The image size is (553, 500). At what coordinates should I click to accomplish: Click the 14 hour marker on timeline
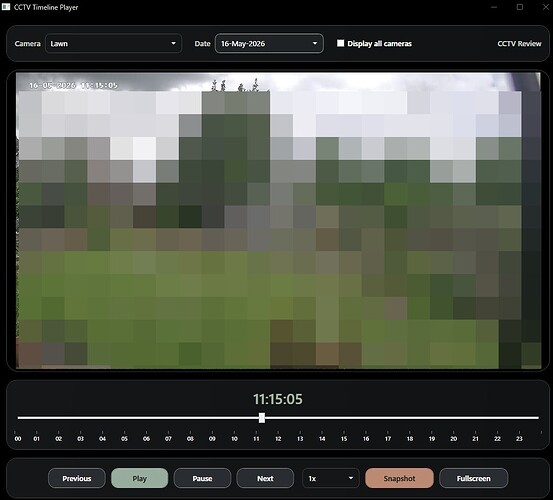click(x=322, y=439)
